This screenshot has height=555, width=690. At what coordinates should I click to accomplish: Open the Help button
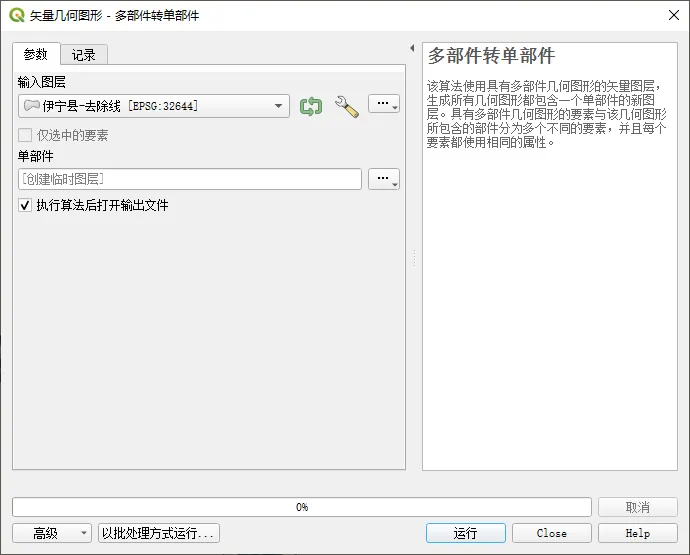637,533
